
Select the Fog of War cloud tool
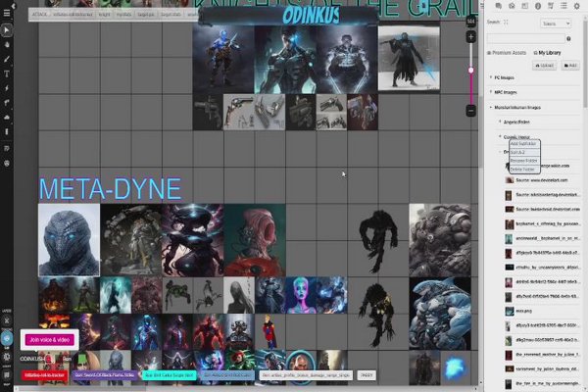[x=7, y=118]
